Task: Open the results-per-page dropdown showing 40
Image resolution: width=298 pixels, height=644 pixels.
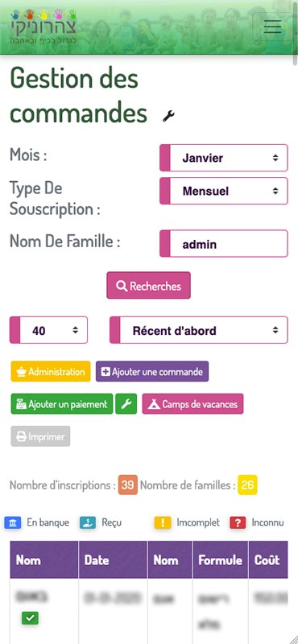Action: click(48, 330)
